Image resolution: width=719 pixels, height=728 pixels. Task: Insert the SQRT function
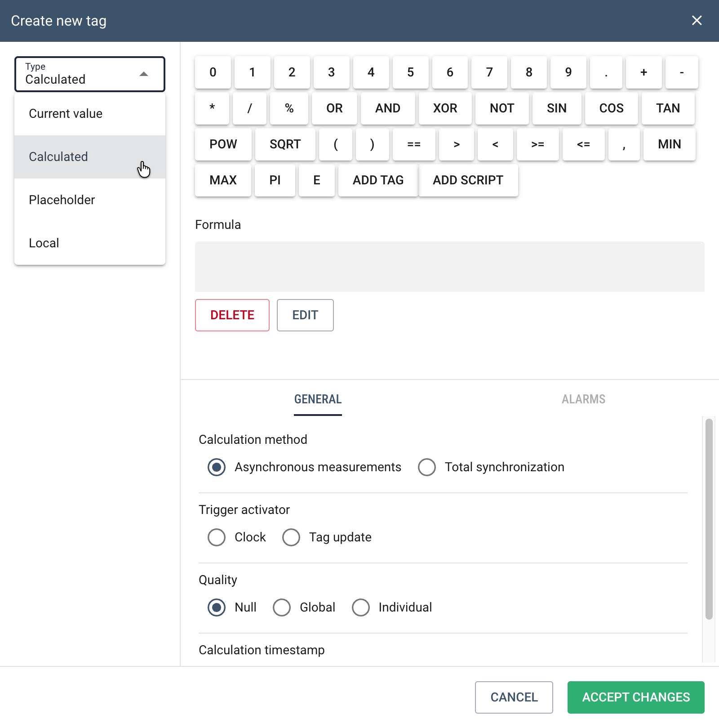[285, 144]
